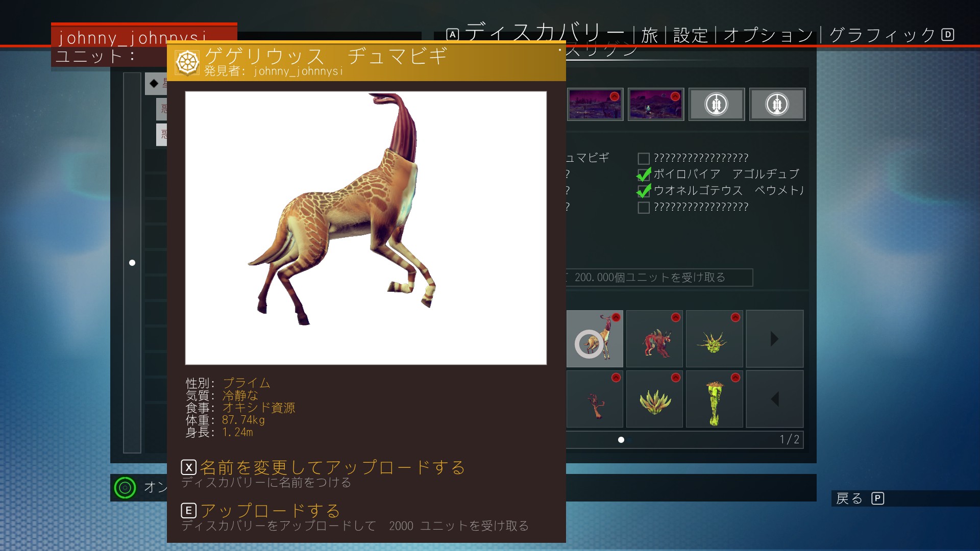
Task: Open the first waypoint beacon icon
Action: click(x=716, y=105)
